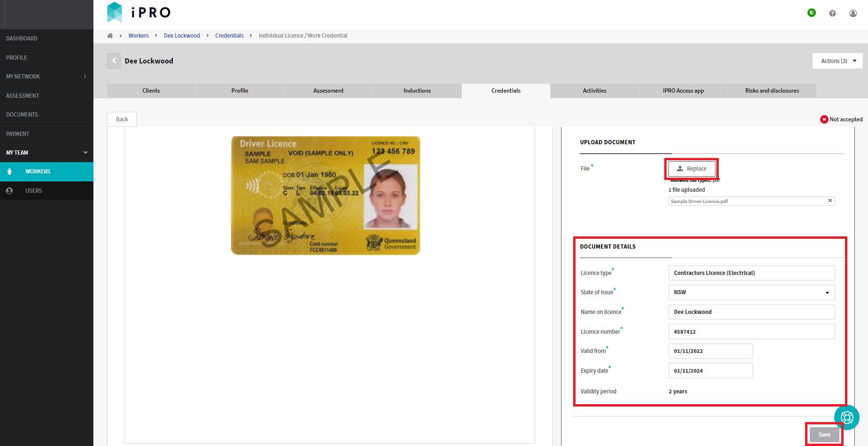Switch to the Inductions tab
Viewport: 868px width, 446px height.
(417, 91)
